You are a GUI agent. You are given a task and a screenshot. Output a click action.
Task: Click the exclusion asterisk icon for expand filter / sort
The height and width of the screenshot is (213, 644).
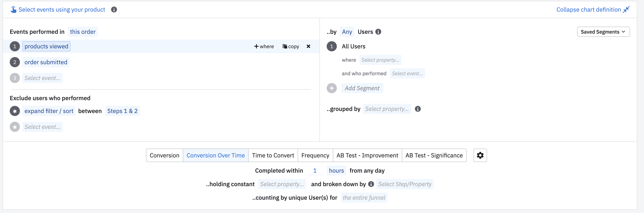(x=15, y=111)
